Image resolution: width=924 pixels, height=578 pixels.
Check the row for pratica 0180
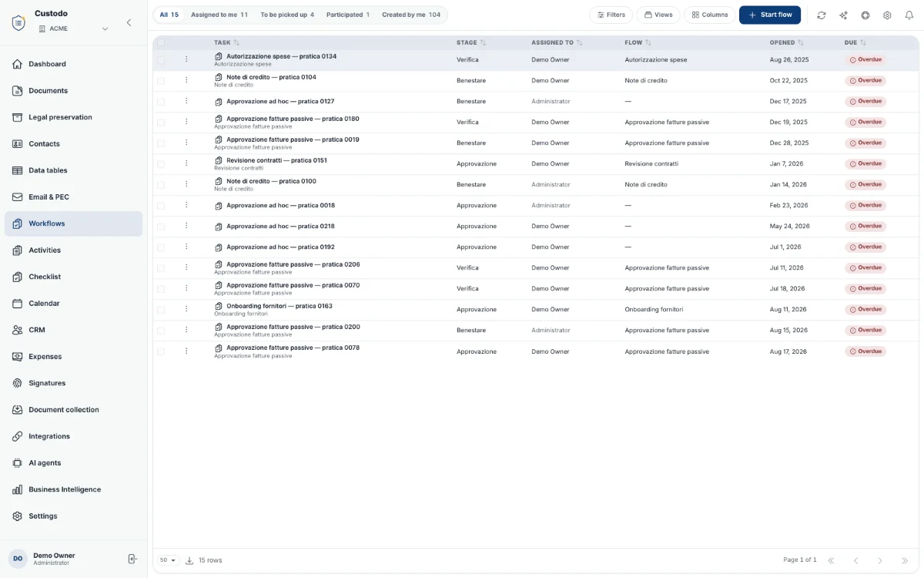point(161,123)
